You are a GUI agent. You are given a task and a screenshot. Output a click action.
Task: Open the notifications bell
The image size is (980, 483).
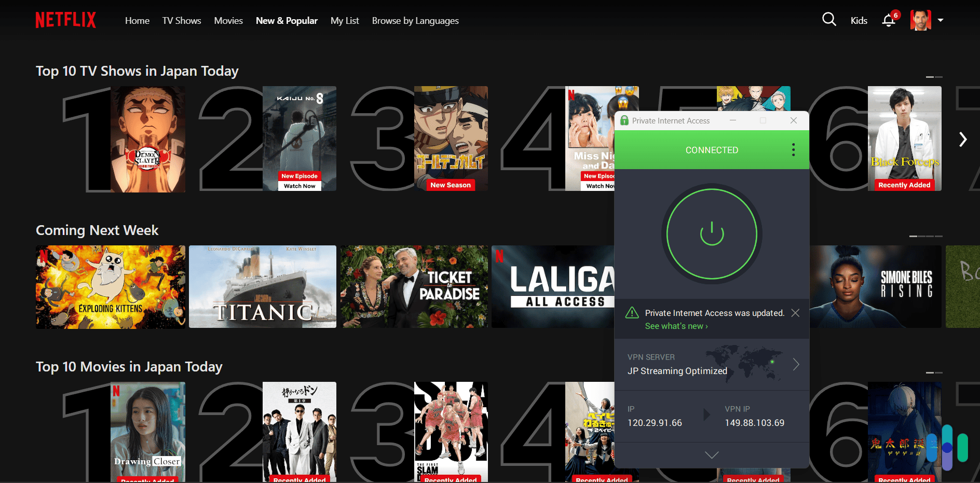[889, 20]
